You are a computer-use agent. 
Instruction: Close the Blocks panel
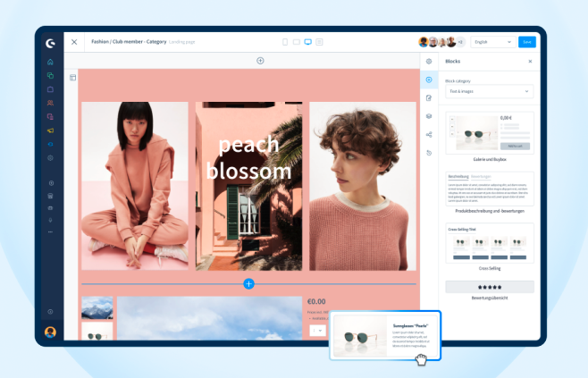tap(530, 62)
